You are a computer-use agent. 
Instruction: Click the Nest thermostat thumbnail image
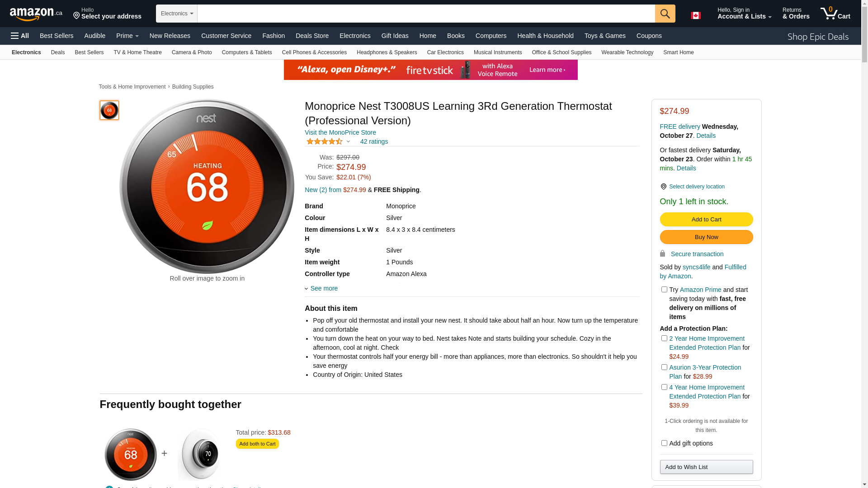[x=109, y=110]
